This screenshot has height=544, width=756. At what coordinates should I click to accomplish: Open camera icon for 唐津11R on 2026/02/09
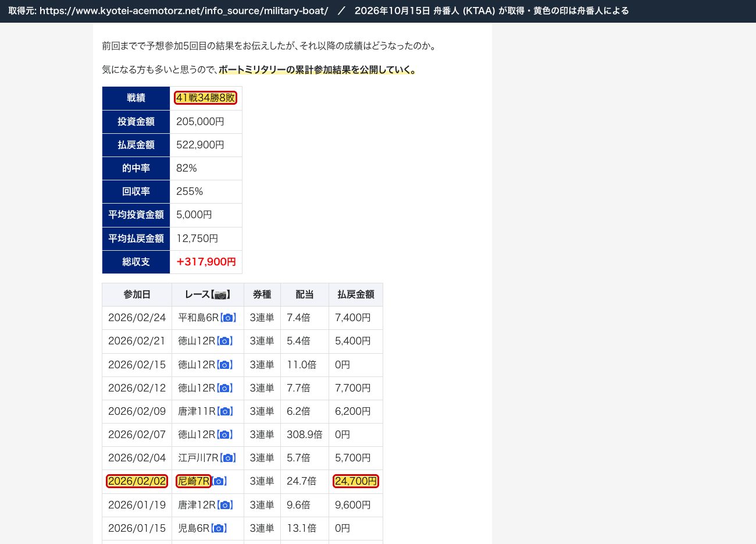[x=225, y=411]
